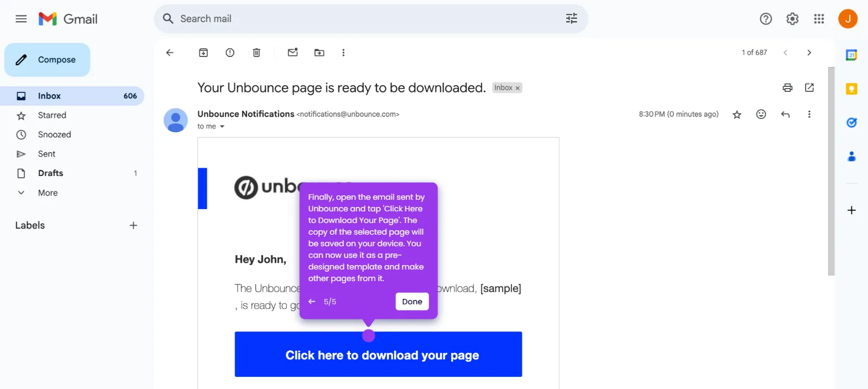Screen dimensions: 868x389
Task: Open the main menu hamburger icon
Action: pyautogui.click(x=21, y=19)
